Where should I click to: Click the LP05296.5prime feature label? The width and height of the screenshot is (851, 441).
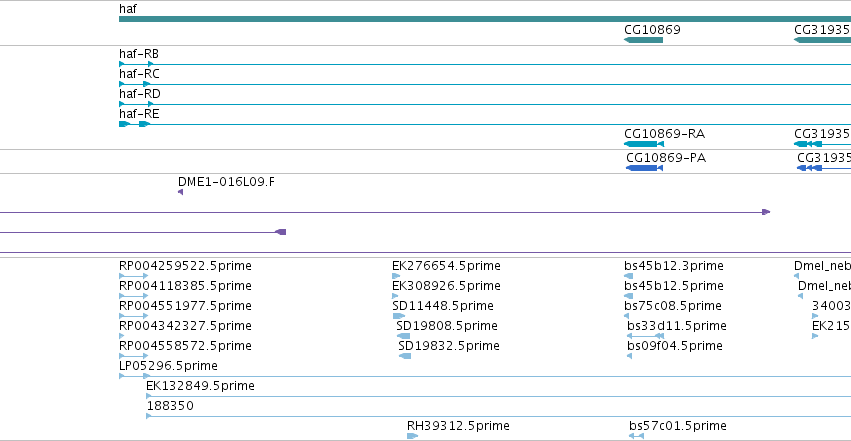[x=168, y=366]
